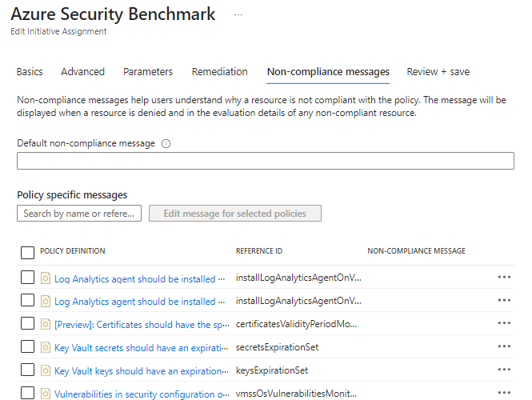Screen dimensions: 532x400
Task: Tick the Key Vault keys policy checkbox
Action: tap(27, 370)
